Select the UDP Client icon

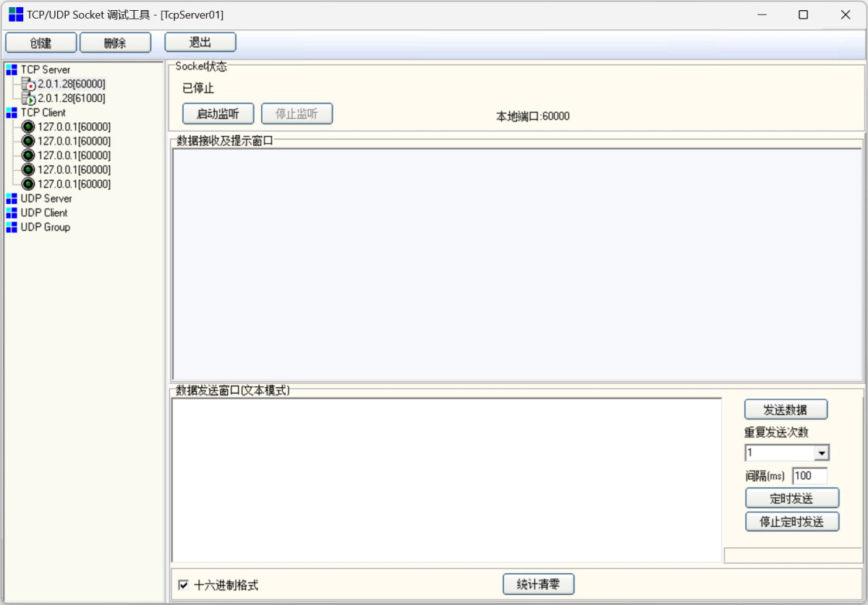point(11,213)
